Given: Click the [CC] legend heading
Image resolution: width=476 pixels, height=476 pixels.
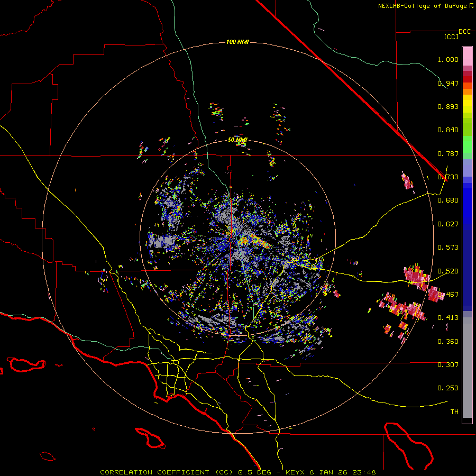Looking at the screenshot, I should 451,36.
